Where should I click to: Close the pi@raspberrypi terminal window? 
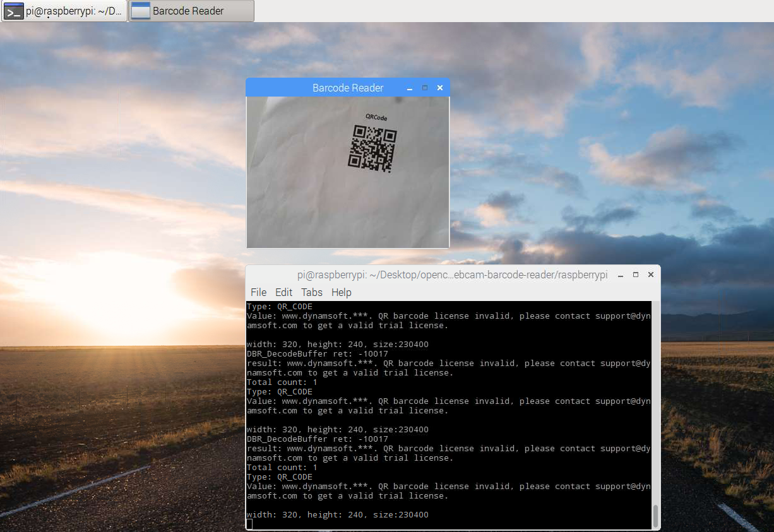(x=651, y=275)
